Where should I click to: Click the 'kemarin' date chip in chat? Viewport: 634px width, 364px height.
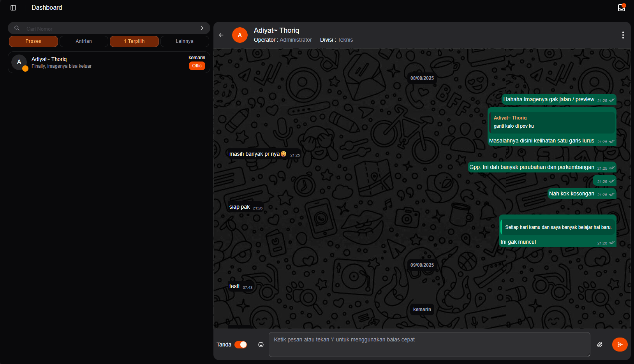[x=422, y=309]
